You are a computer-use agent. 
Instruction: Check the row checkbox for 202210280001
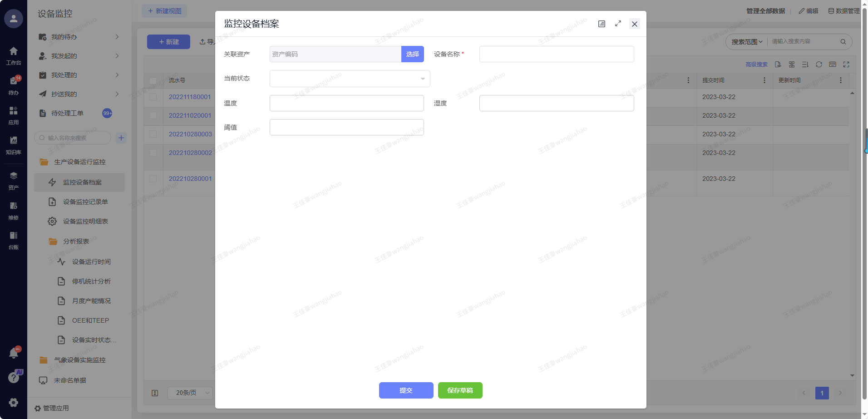coord(153,179)
